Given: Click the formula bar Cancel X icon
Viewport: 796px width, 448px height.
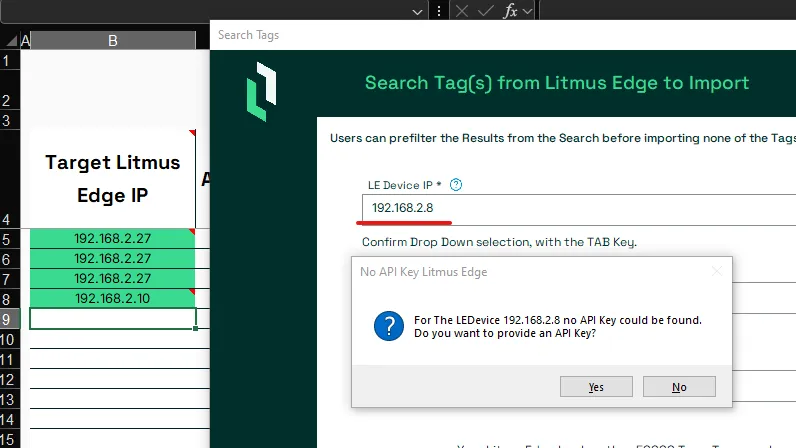Looking at the screenshot, I should click(x=462, y=11).
